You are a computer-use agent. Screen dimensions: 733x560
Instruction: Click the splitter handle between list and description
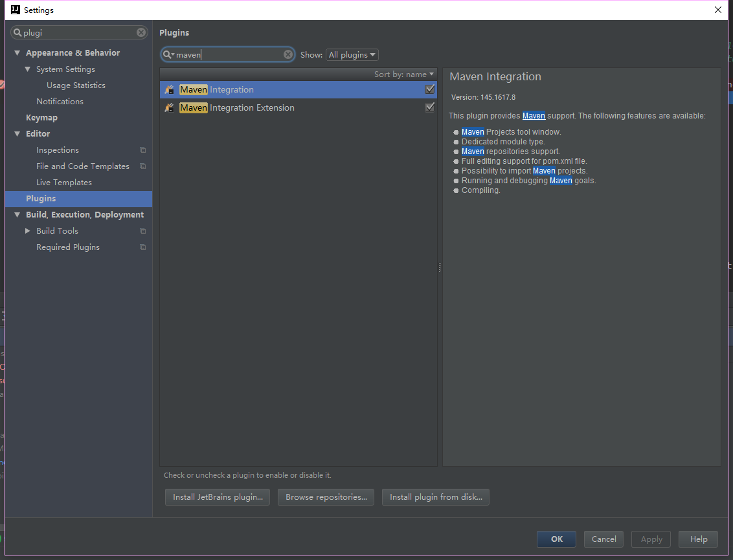tap(440, 267)
